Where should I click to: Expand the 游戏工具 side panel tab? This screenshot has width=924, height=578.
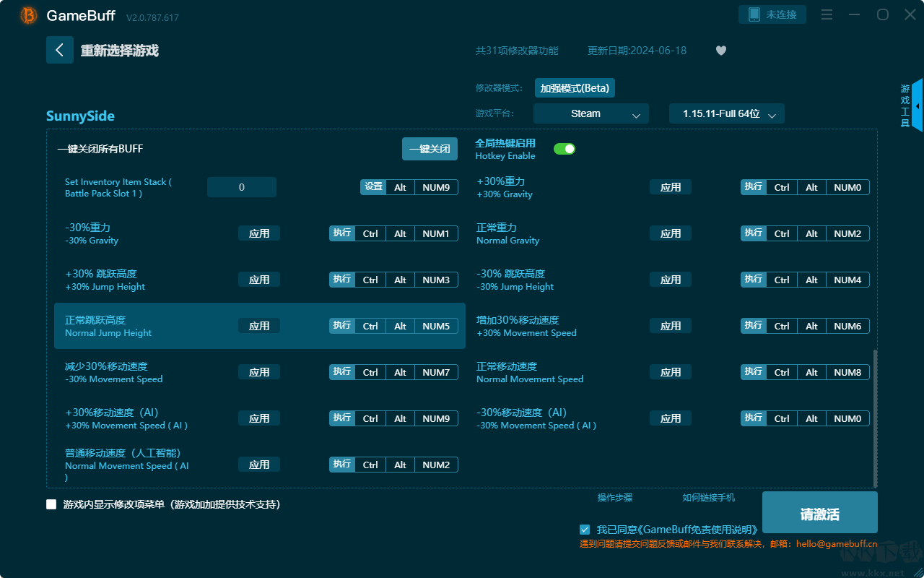[912, 105]
